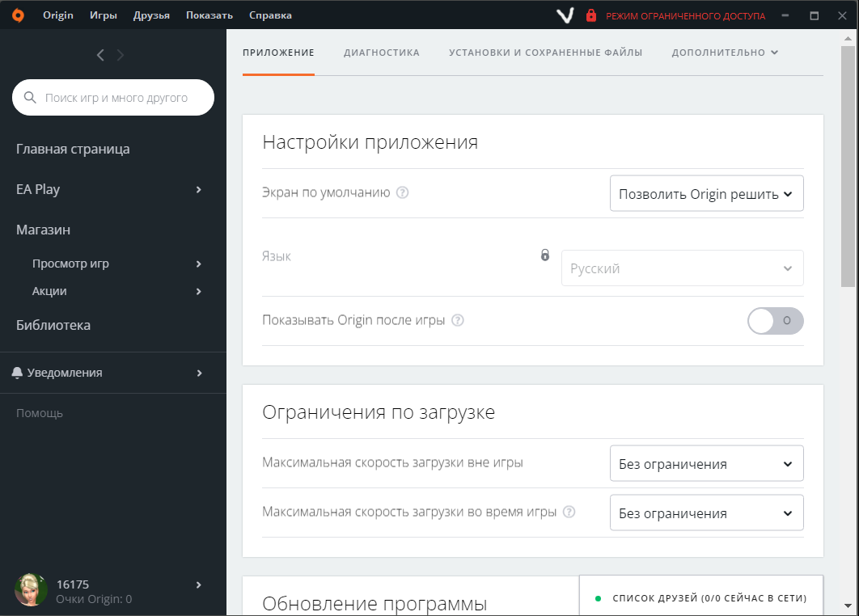Click help icon next to Экран по умолчанию
859x616 pixels.
[402, 192]
